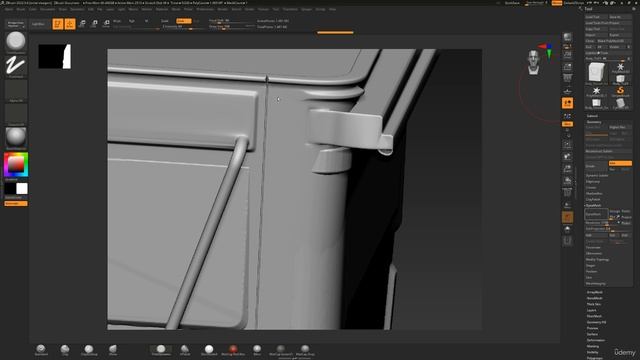Toggle PolyF polyframe display
Viewport: 640px width, 360px height.
tap(567, 193)
